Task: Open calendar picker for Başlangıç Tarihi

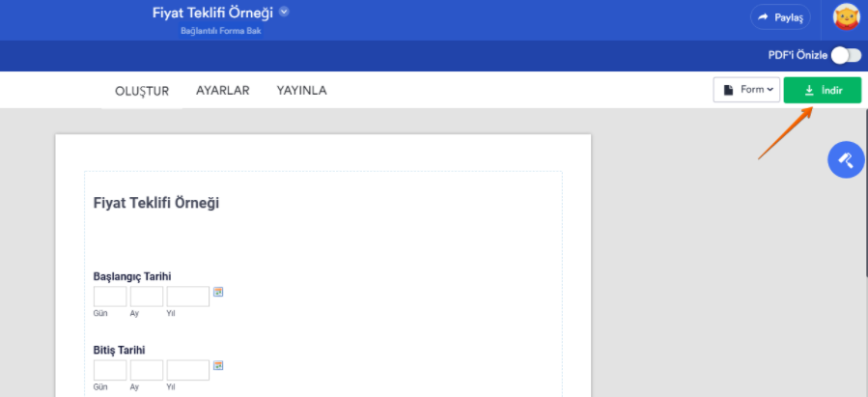Action: click(x=219, y=292)
